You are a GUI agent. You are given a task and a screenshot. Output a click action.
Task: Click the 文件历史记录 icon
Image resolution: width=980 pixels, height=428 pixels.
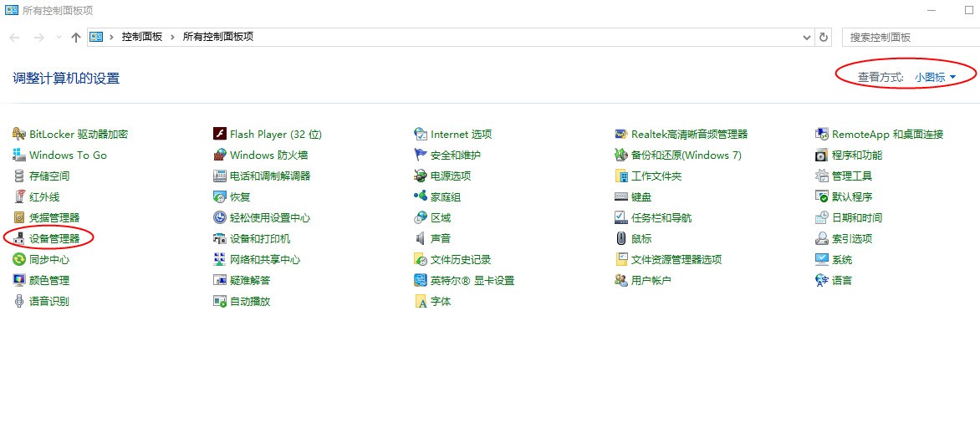(x=421, y=259)
